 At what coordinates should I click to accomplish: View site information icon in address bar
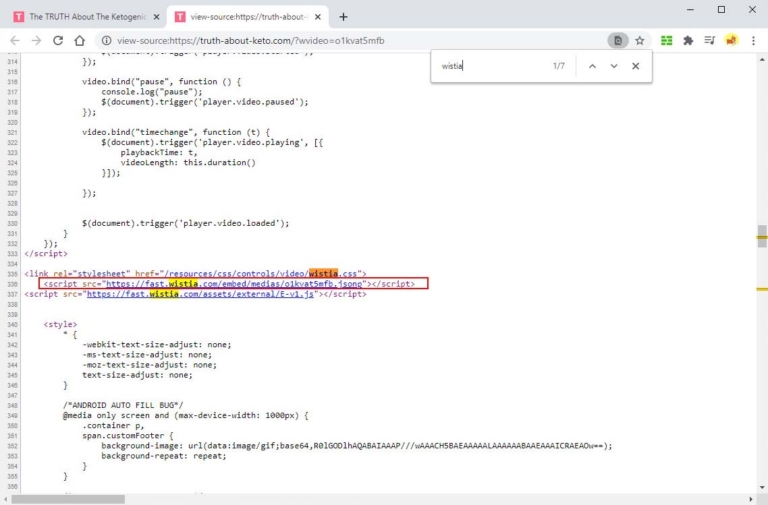106,40
